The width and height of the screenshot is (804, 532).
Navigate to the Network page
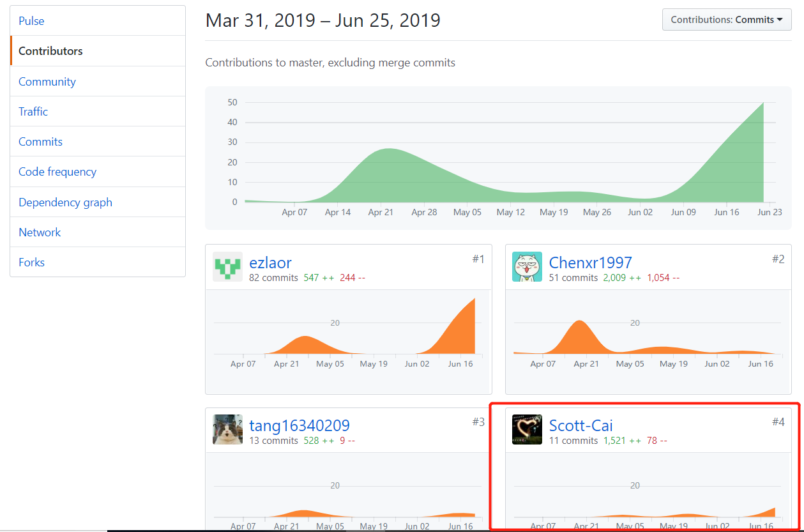point(40,232)
